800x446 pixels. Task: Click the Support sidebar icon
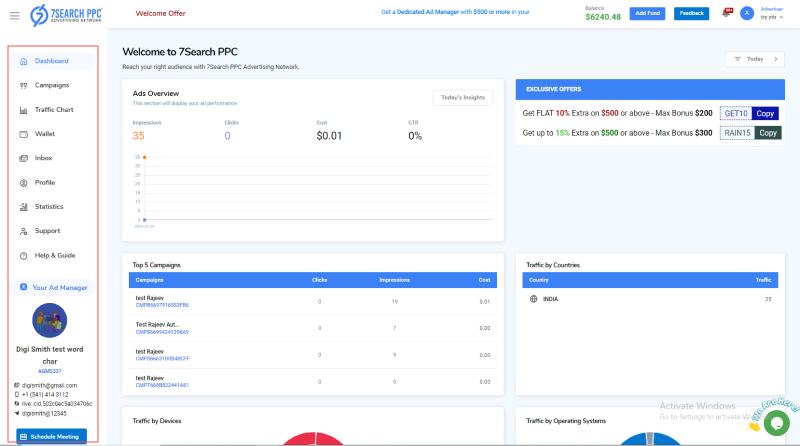pyautogui.click(x=23, y=231)
